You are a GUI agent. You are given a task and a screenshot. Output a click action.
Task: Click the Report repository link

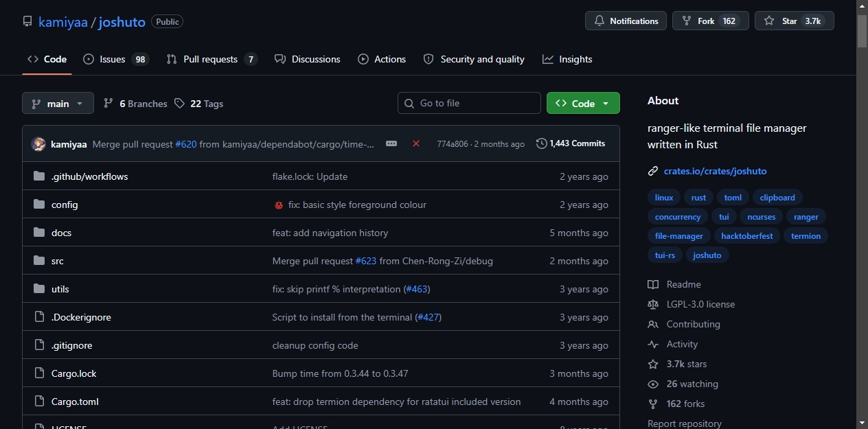pyautogui.click(x=685, y=424)
